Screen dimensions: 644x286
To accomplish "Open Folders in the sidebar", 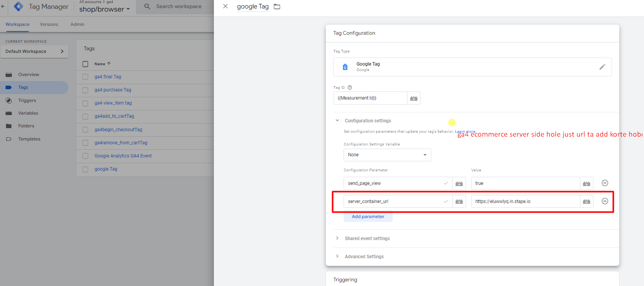I will pyautogui.click(x=26, y=126).
